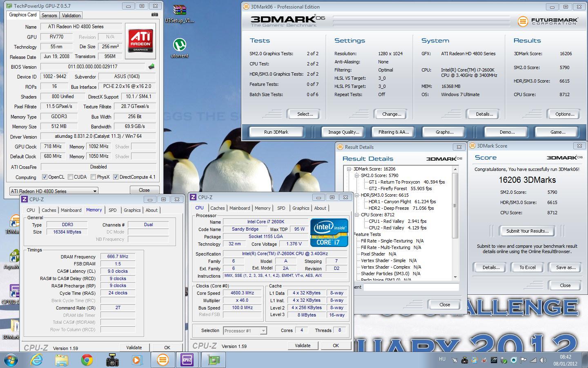Toggle the DirectCompute 4.1 checkbox
The image size is (588, 368).
pyautogui.click(x=116, y=177)
